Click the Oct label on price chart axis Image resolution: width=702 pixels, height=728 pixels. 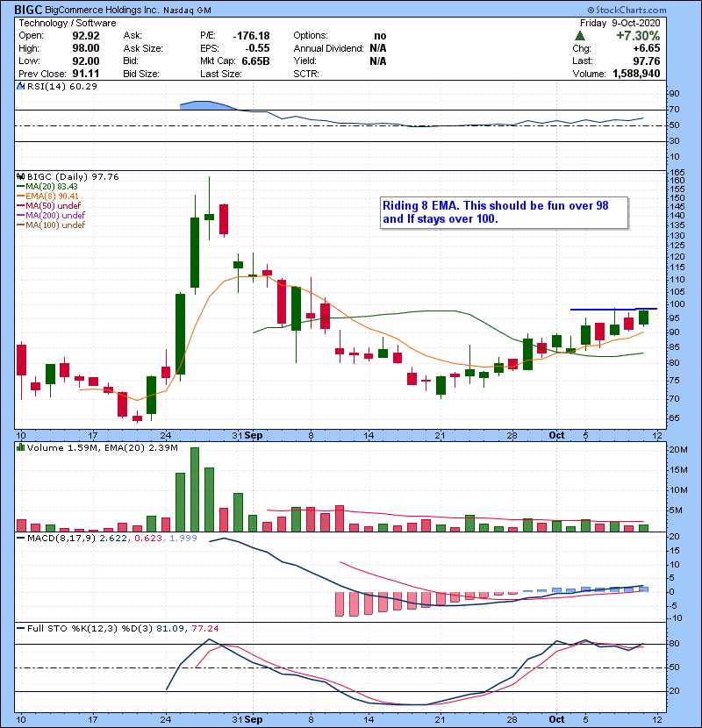(556, 436)
